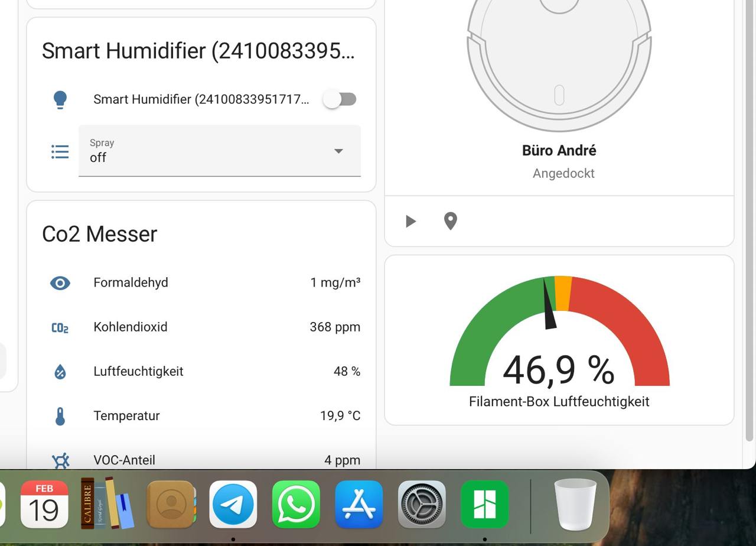Open Telegram from the dock

coord(233,505)
